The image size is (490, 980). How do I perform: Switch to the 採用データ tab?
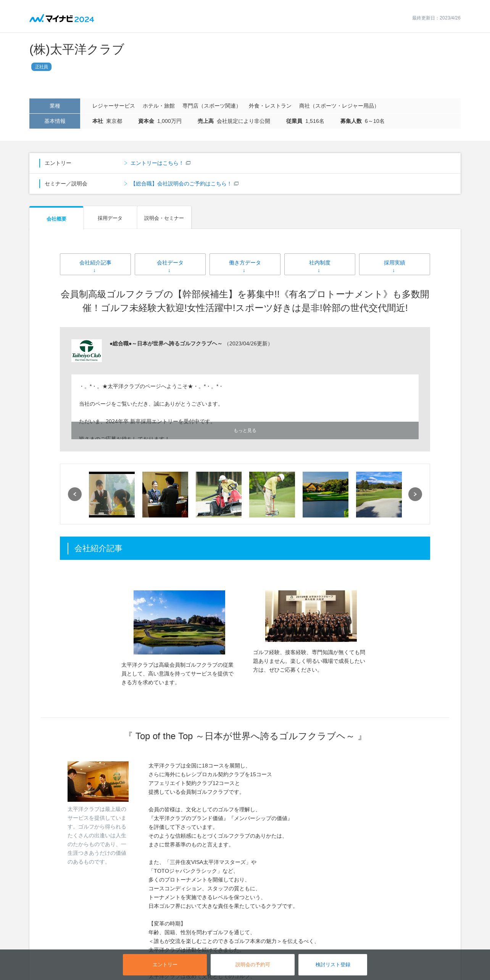(110, 218)
